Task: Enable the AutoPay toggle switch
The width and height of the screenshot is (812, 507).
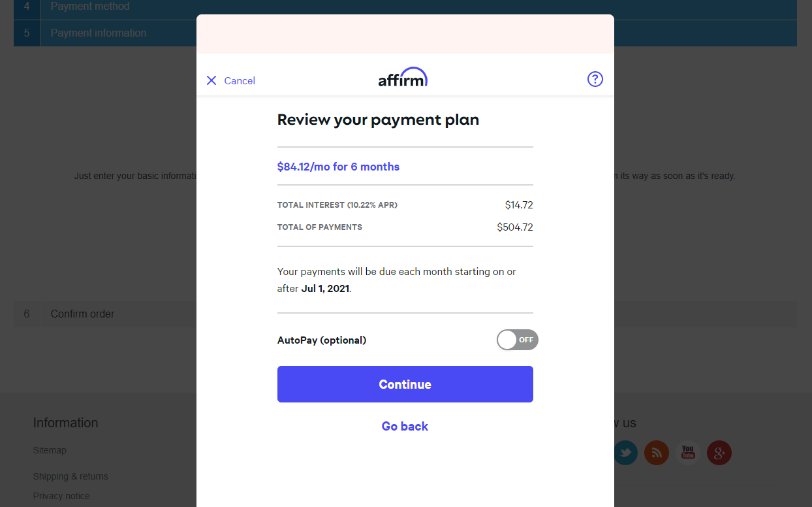Action: [517, 340]
